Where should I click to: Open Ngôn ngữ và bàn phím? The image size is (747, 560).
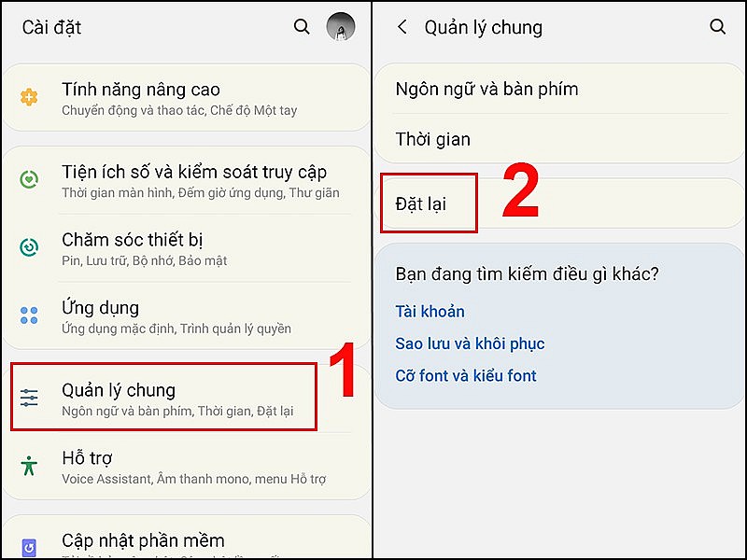pos(559,89)
